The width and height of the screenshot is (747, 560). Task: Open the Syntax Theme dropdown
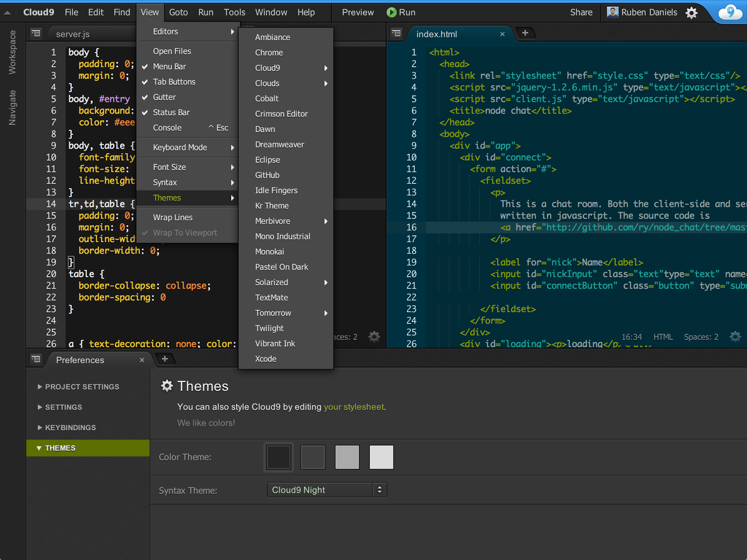tap(327, 490)
